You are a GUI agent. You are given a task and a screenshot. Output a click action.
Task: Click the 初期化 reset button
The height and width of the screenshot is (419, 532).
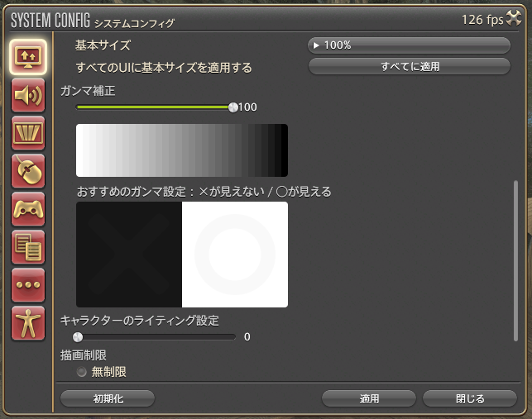[x=108, y=398]
